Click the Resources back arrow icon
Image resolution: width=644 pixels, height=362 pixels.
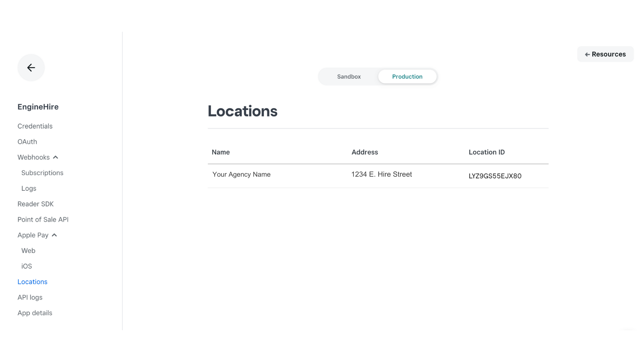point(587,54)
